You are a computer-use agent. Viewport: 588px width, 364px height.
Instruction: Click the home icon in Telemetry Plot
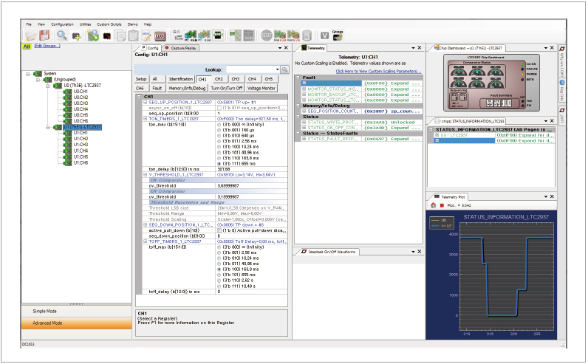tap(434, 205)
